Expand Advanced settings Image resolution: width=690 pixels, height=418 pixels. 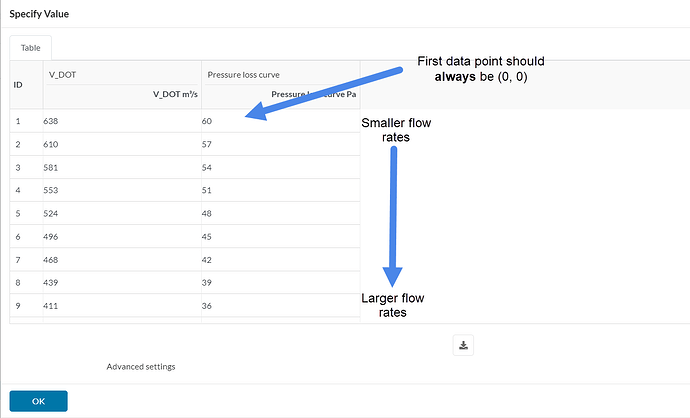click(141, 367)
